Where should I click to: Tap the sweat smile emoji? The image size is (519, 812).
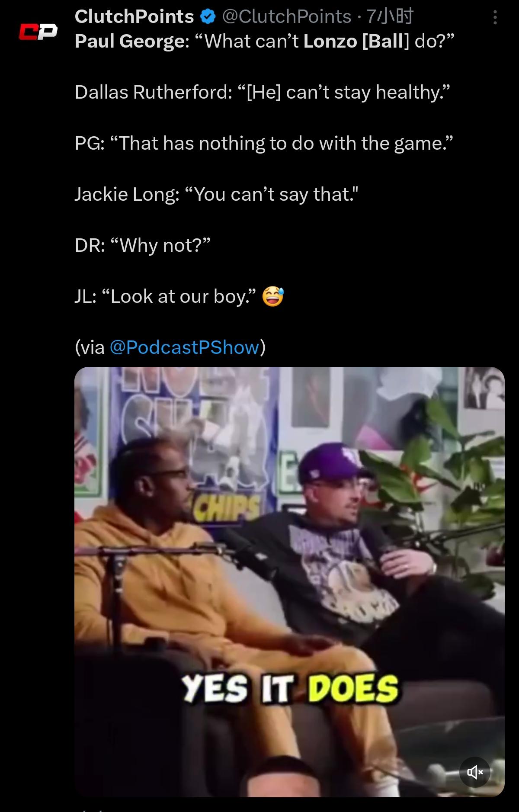pos(273,296)
